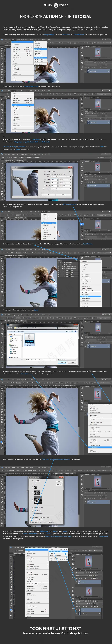
Task: Open the Automatic resample method dropdown
Action: 61,189
